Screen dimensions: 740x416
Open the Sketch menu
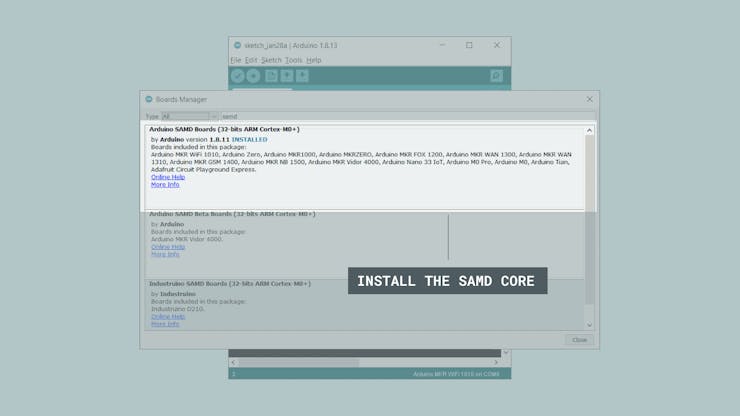[271, 60]
